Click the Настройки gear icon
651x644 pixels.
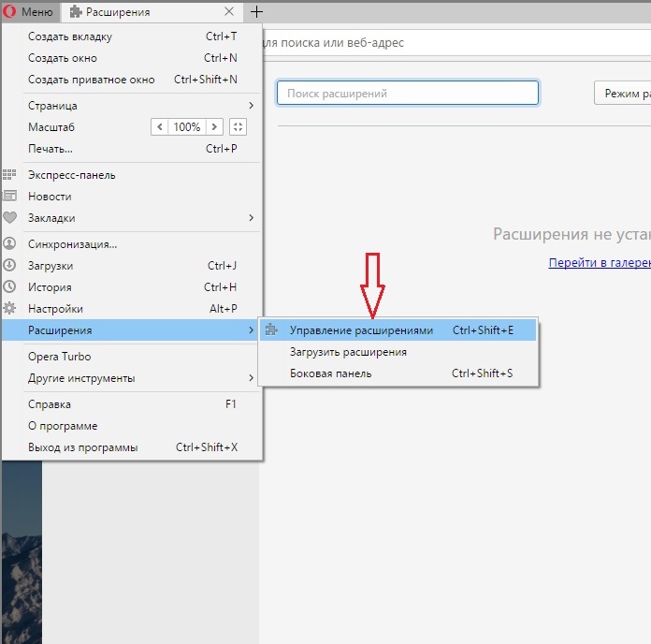pos(9,308)
